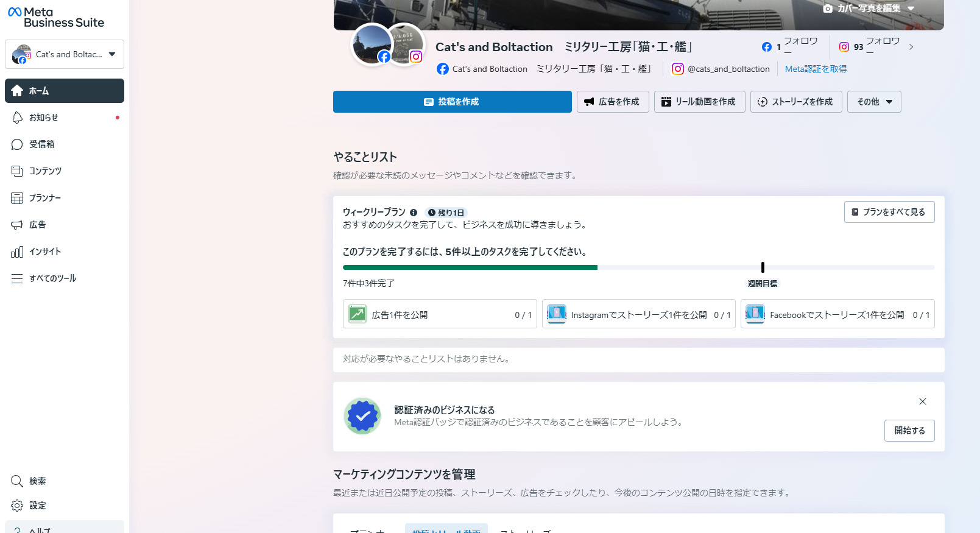This screenshot has height=533, width=980.
Task: Click the bell notification icon
Action: click(17, 118)
